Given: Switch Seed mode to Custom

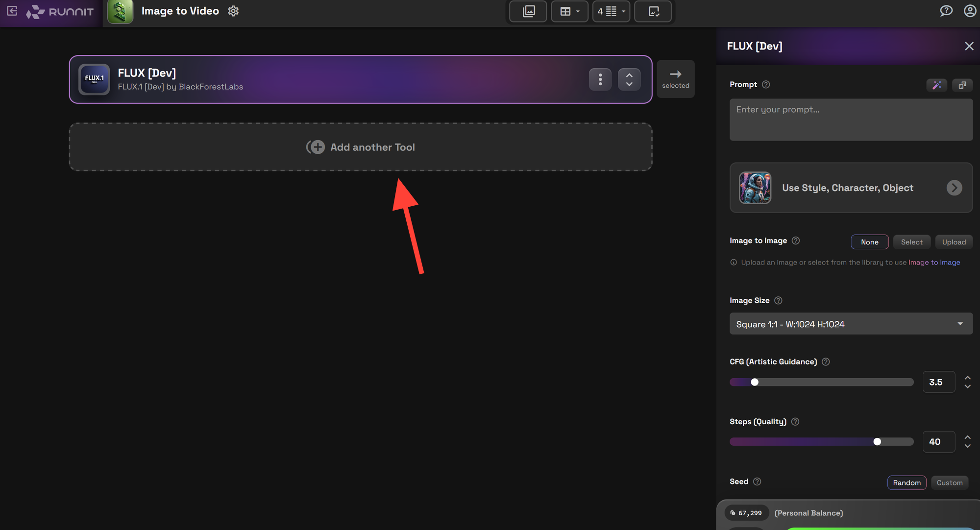Looking at the screenshot, I should pyautogui.click(x=949, y=482).
